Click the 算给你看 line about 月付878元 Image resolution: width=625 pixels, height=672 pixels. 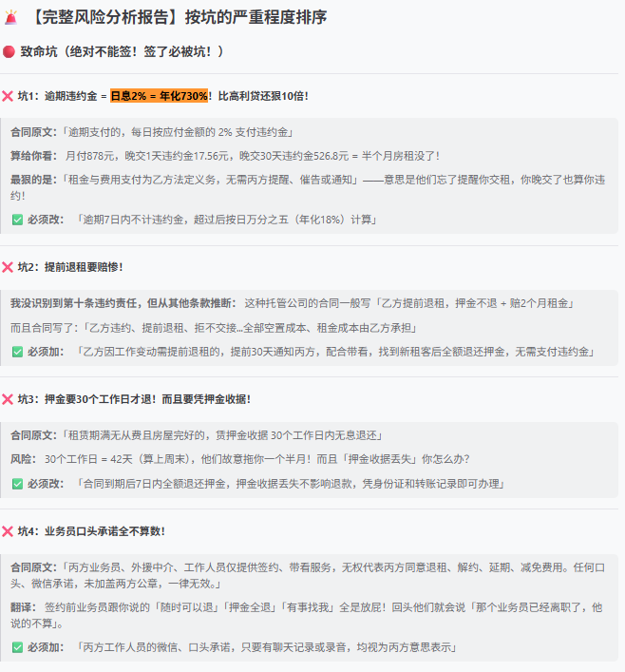225,156
